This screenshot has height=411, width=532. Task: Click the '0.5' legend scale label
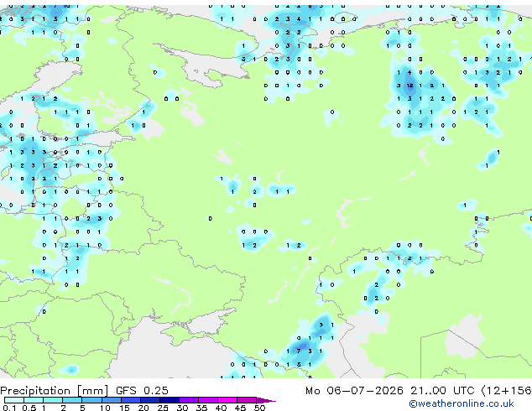[x=29, y=408]
